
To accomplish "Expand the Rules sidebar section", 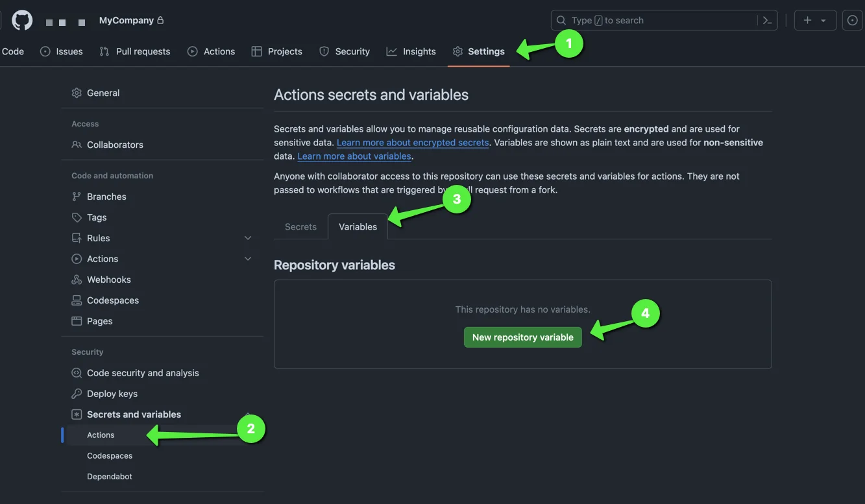I will pyautogui.click(x=247, y=237).
